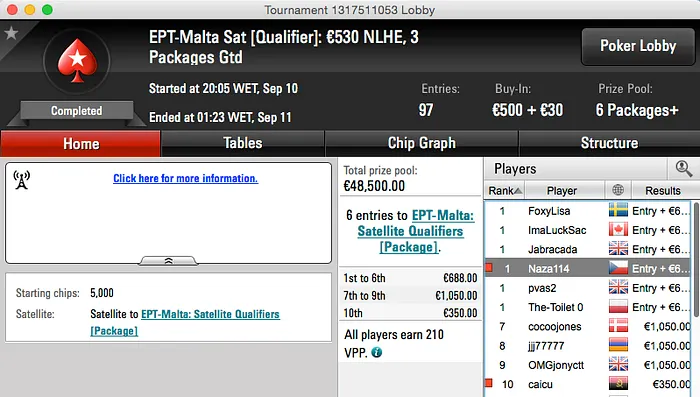Screen dimensions: 700x397
Task: Click the Prize Pool 6 Packages+ value
Action: (637, 110)
